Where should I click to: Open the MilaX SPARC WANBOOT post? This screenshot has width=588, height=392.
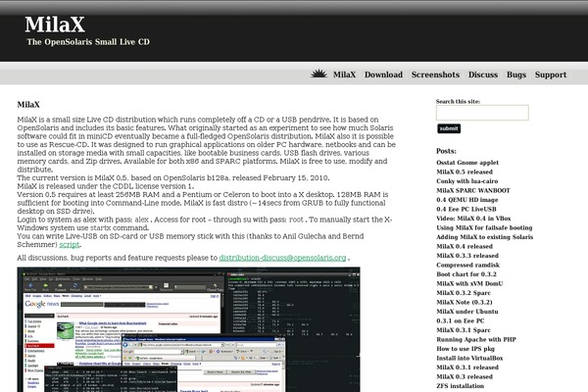point(473,190)
